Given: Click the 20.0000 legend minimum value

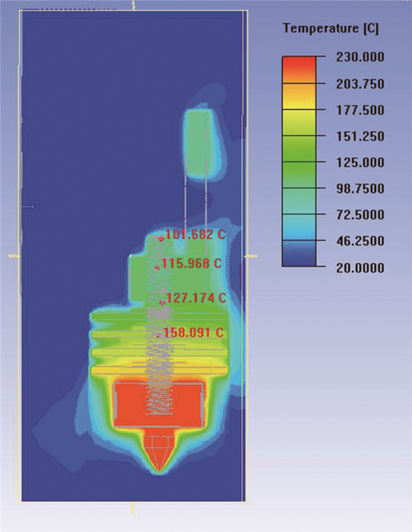Looking at the screenshot, I should [360, 268].
